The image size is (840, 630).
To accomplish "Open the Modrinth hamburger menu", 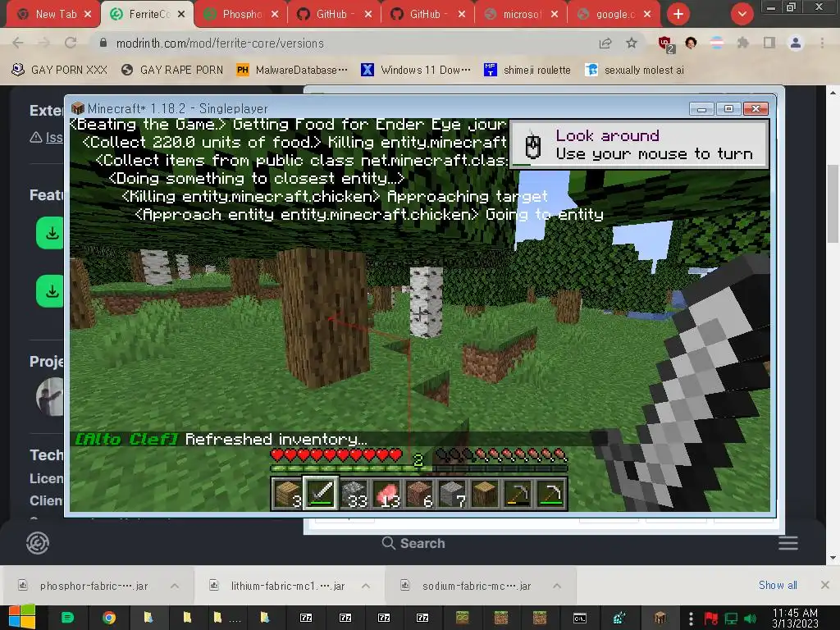I will pyautogui.click(x=788, y=543).
